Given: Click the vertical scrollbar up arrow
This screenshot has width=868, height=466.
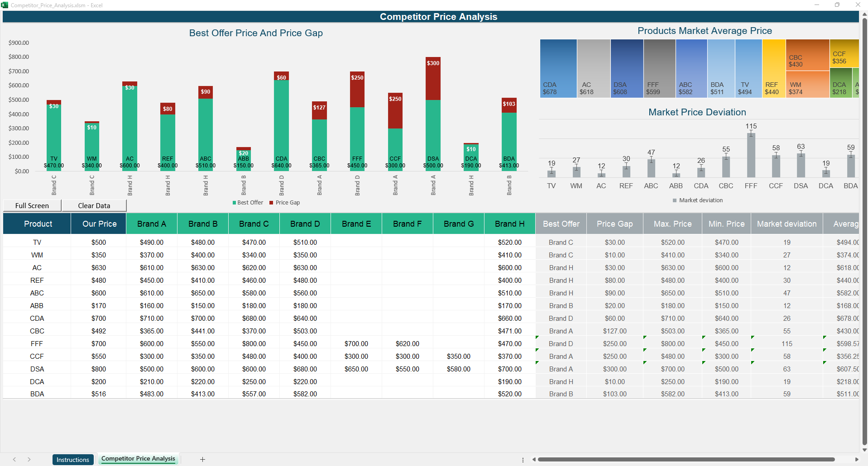Looking at the screenshot, I should [x=864, y=14].
